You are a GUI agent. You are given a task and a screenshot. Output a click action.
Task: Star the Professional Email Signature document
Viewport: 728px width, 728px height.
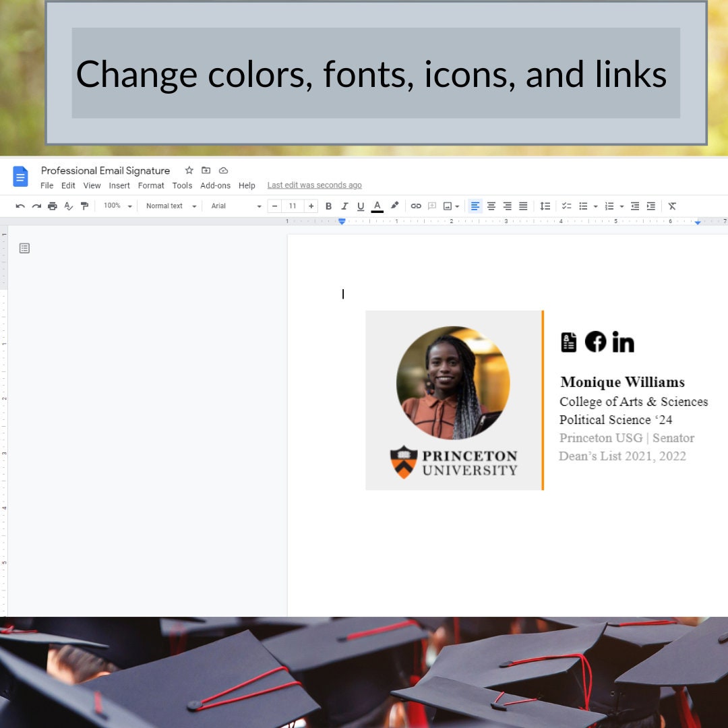[x=189, y=171]
